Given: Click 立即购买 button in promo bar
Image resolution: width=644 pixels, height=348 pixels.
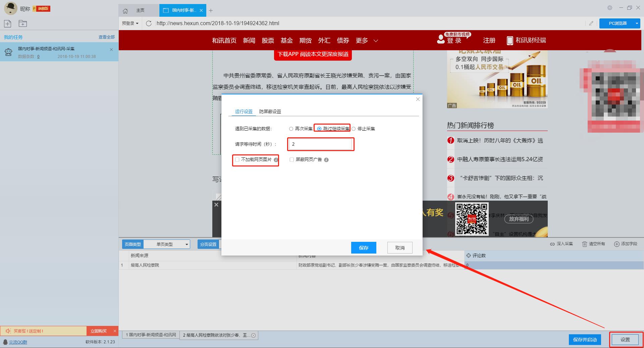Looking at the screenshot, I should pos(99,331).
